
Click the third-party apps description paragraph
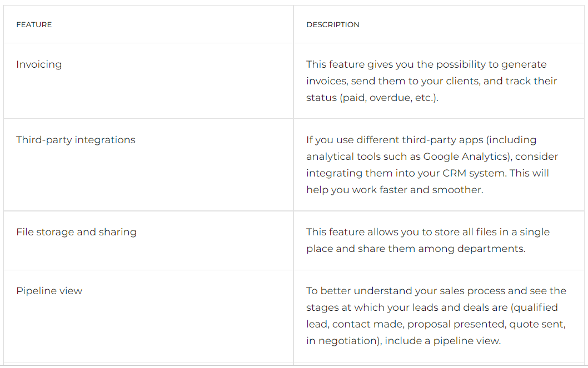click(x=432, y=165)
